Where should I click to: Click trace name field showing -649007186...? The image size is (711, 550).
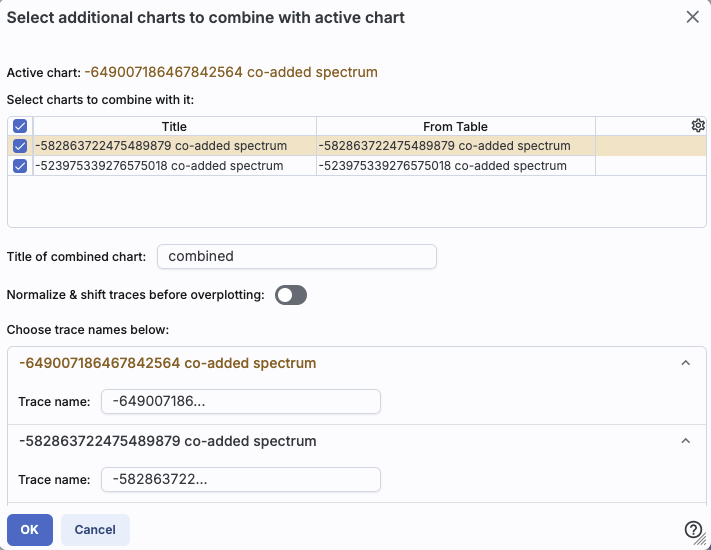click(240, 401)
